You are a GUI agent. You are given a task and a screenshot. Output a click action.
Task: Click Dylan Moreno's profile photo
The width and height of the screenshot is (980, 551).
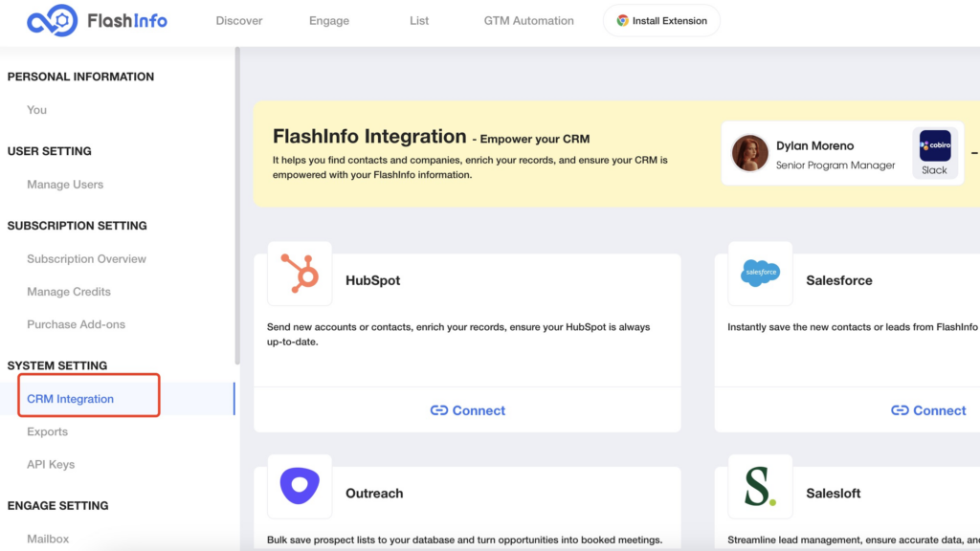[749, 153]
